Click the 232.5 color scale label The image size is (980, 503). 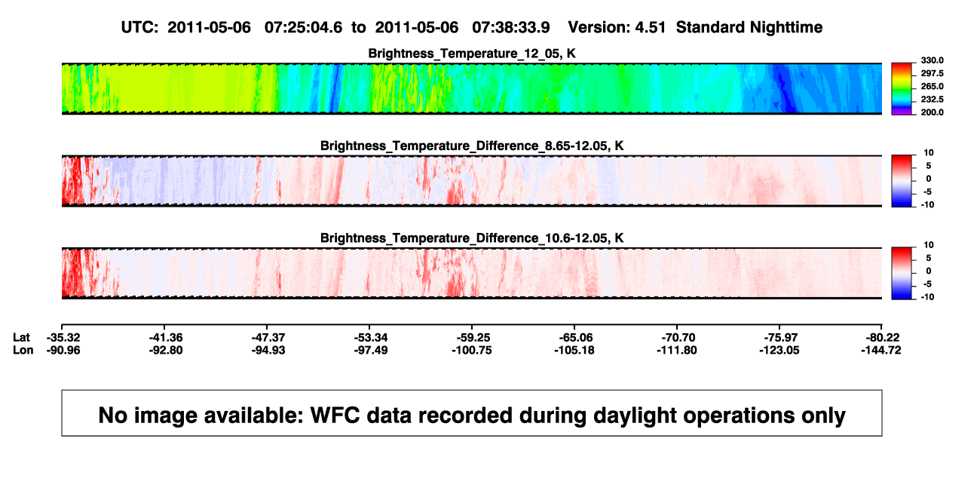933,99
